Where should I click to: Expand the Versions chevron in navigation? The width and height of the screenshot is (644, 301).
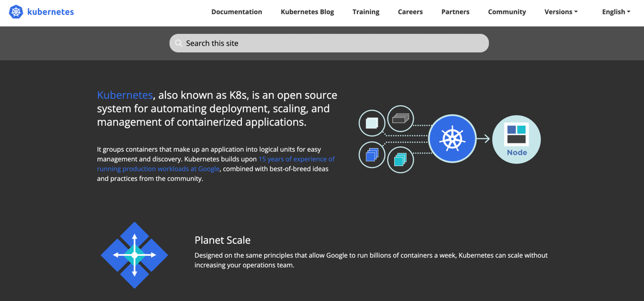pos(576,11)
